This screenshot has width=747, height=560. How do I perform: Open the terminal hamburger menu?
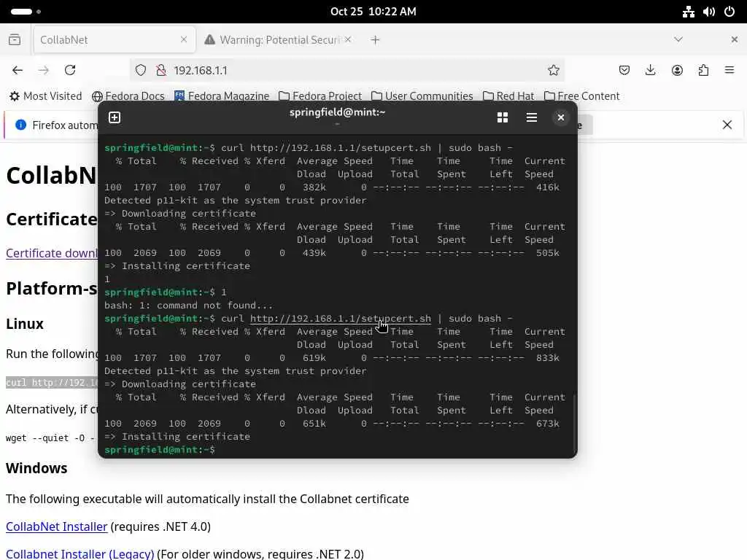click(x=532, y=117)
